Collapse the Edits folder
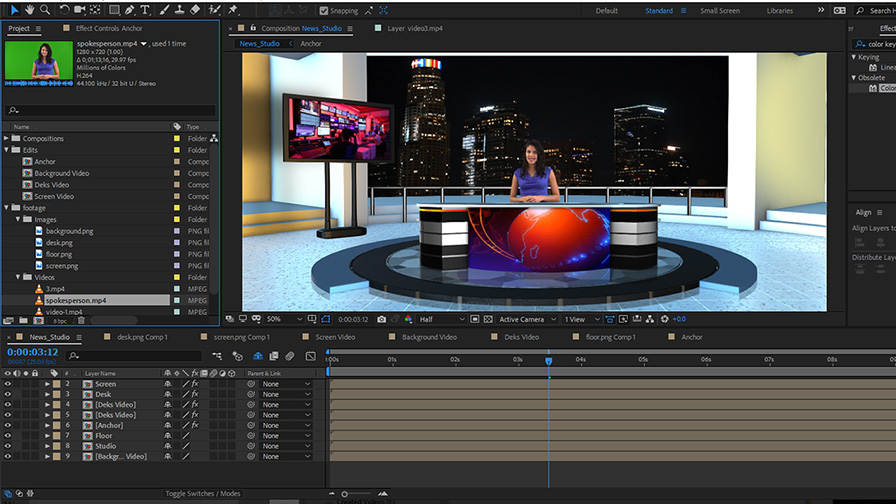 pos(6,150)
